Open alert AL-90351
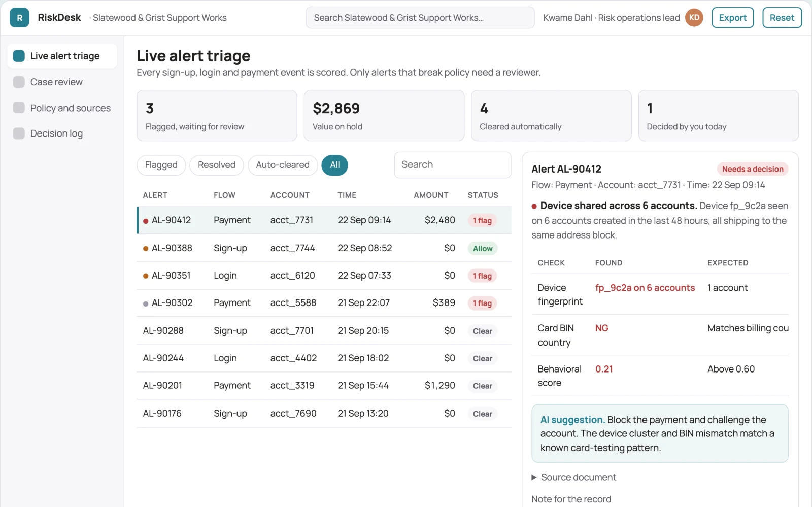The height and width of the screenshot is (507, 812). pos(324,276)
